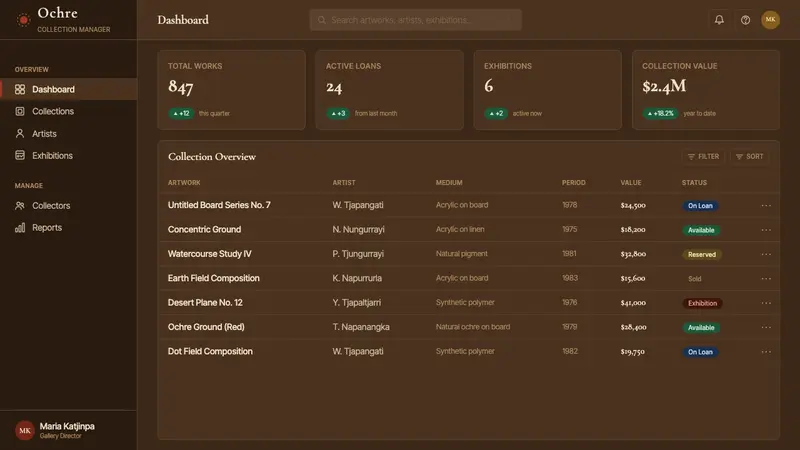
Task: Select the Collections sidebar icon
Action: pos(20,111)
